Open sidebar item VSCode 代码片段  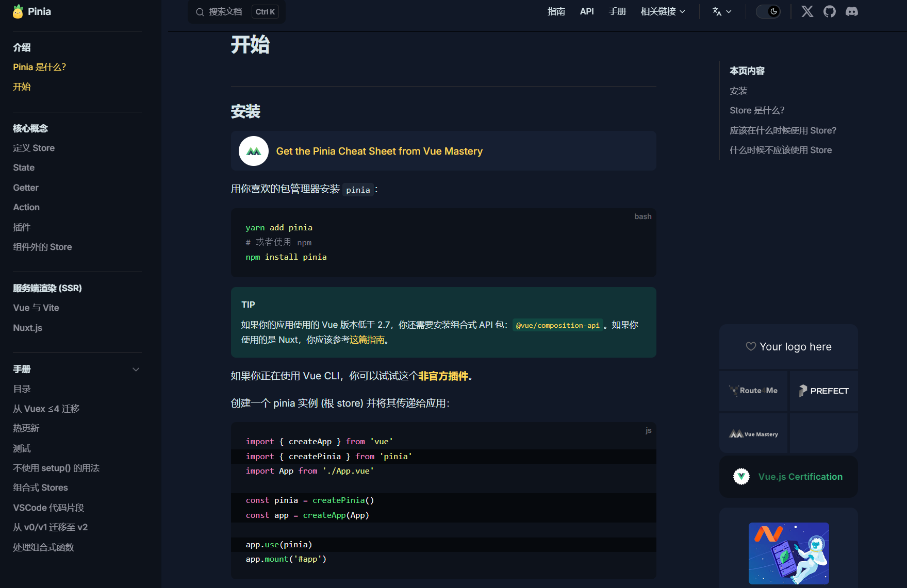(48, 508)
